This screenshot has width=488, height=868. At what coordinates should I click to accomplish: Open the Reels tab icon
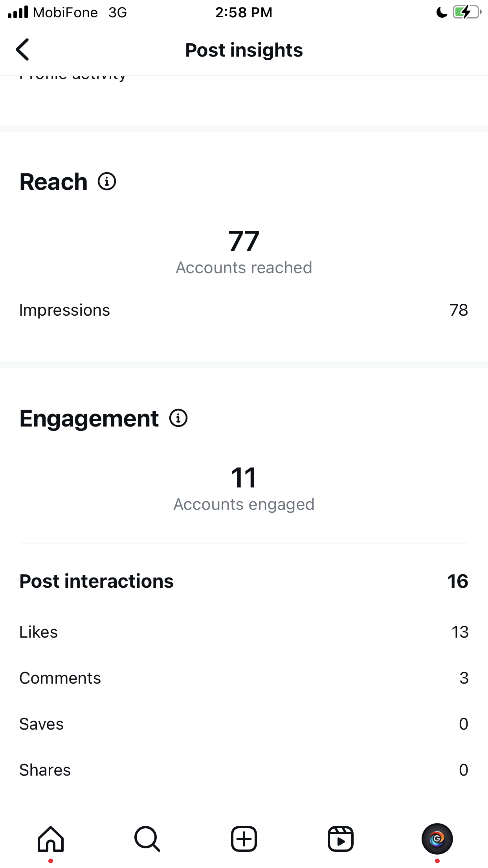pos(341,839)
